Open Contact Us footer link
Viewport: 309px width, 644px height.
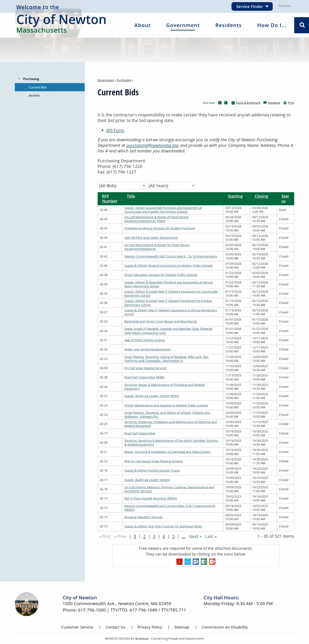point(115,627)
